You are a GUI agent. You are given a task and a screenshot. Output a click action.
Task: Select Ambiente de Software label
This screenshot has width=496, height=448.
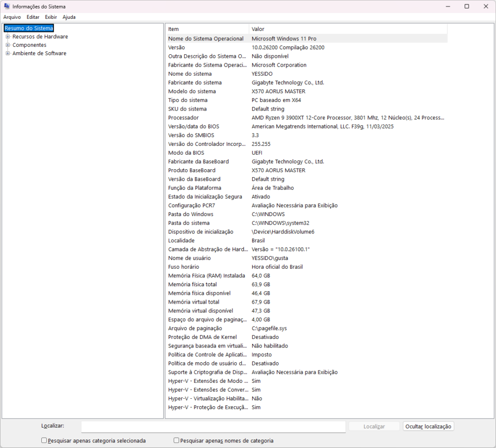point(39,53)
